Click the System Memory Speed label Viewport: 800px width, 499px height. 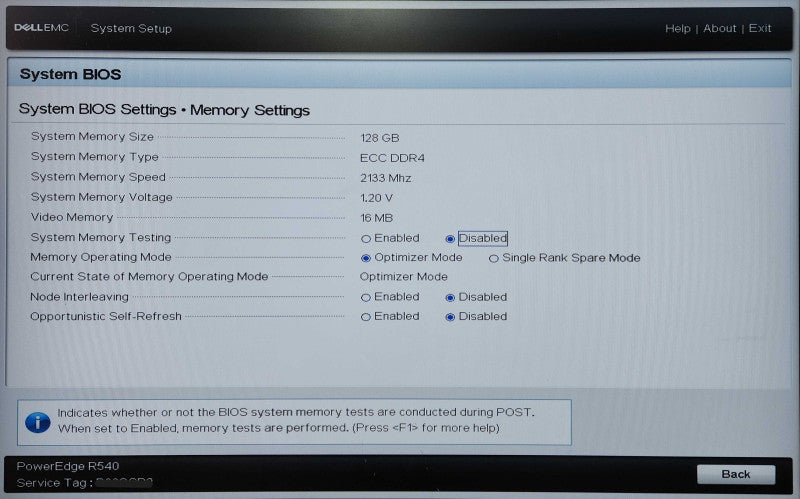click(x=98, y=177)
